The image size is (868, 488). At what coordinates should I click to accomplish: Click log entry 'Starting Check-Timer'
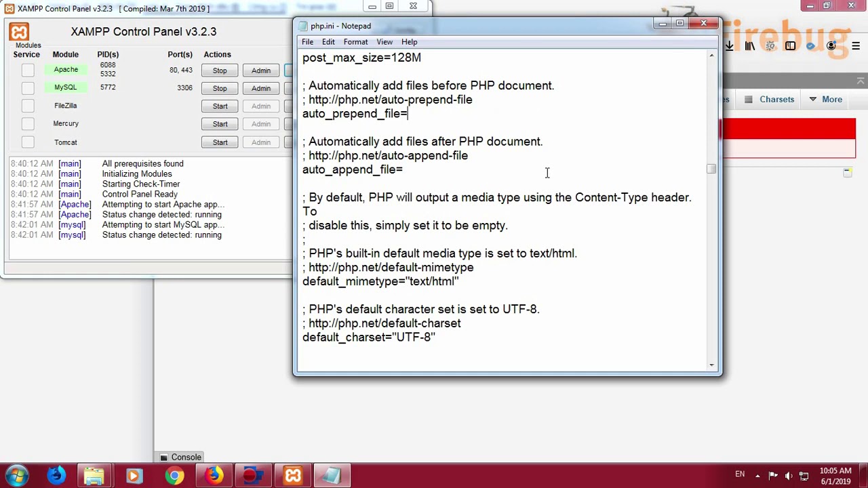click(141, 184)
